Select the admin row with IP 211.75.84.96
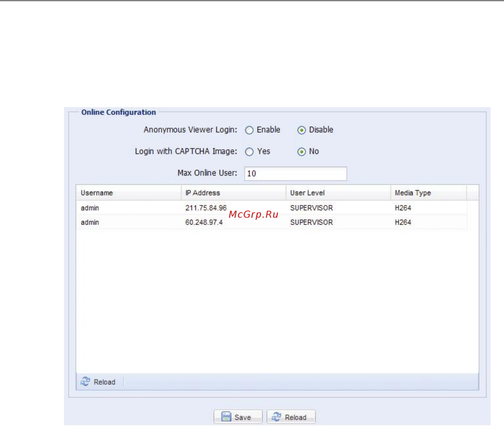The width and height of the screenshot is (504, 428). click(272, 208)
